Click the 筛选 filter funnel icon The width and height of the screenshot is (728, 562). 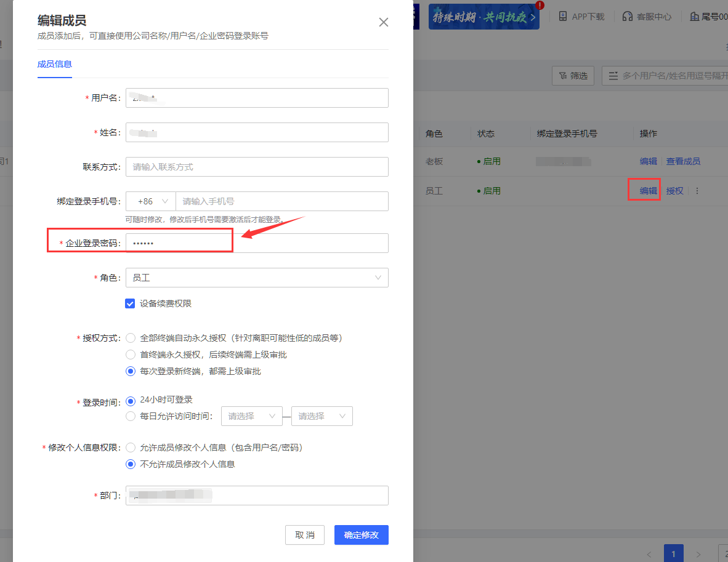[564, 75]
